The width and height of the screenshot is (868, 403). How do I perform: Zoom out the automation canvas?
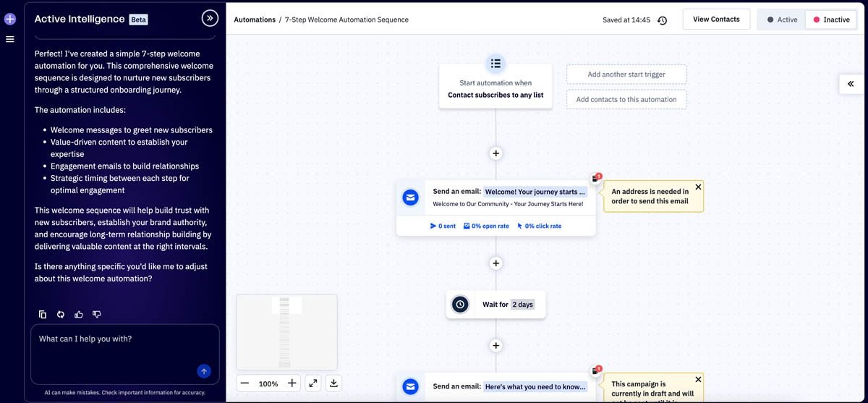click(x=245, y=383)
